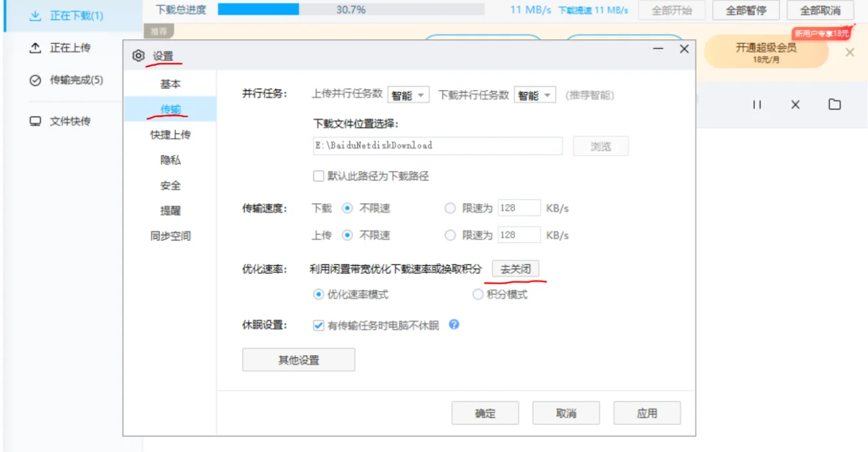The image size is (868, 452).
Task: Click the help icon next to sleep setting
Action: coord(454,325)
